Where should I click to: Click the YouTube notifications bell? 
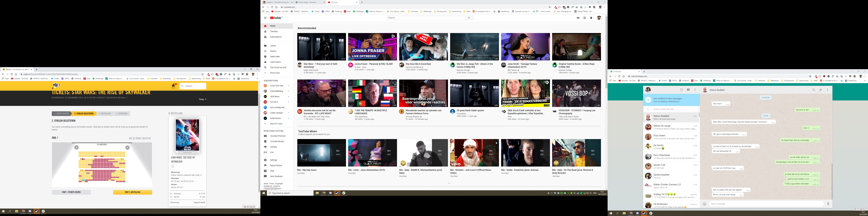(x=591, y=18)
